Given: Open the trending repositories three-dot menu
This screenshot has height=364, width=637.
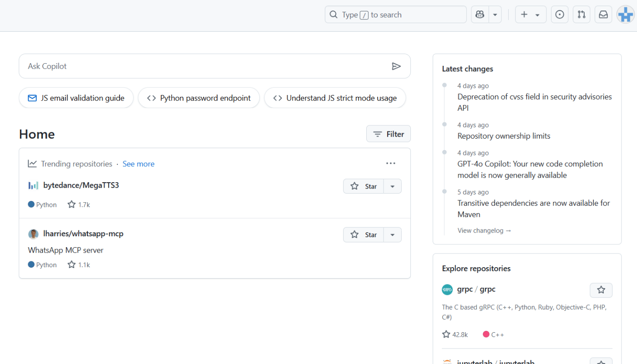Looking at the screenshot, I should 390,164.
